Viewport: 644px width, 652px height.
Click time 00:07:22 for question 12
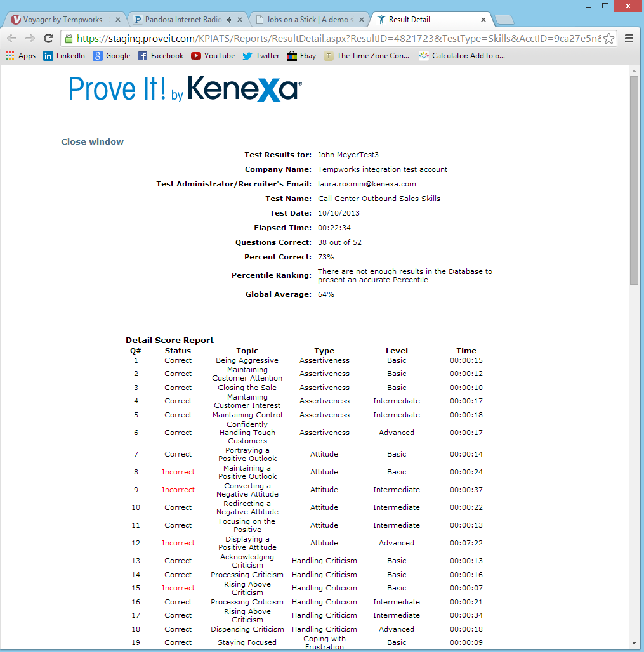(x=466, y=543)
